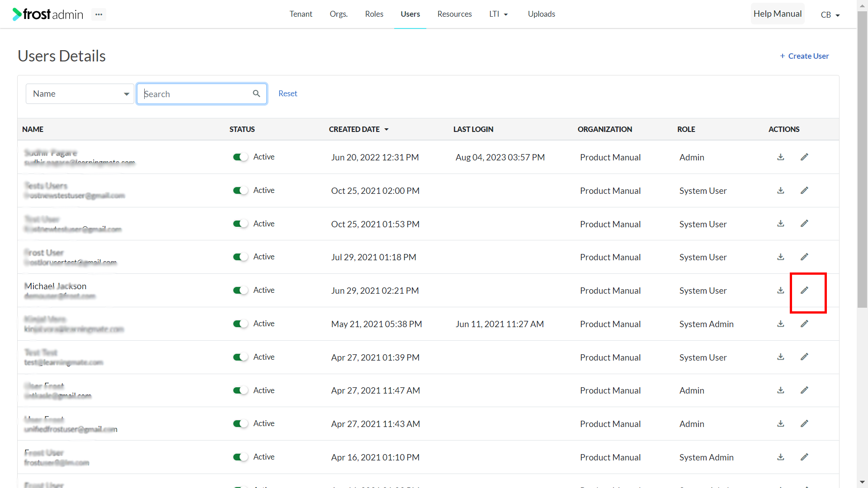The image size is (868, 488).
Task: Open the Name search-field dropdown
Action: 80,94
